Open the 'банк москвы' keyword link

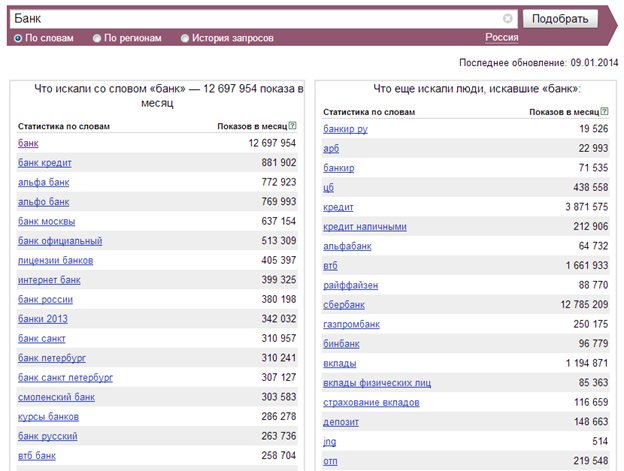click(x=47, y=221)
